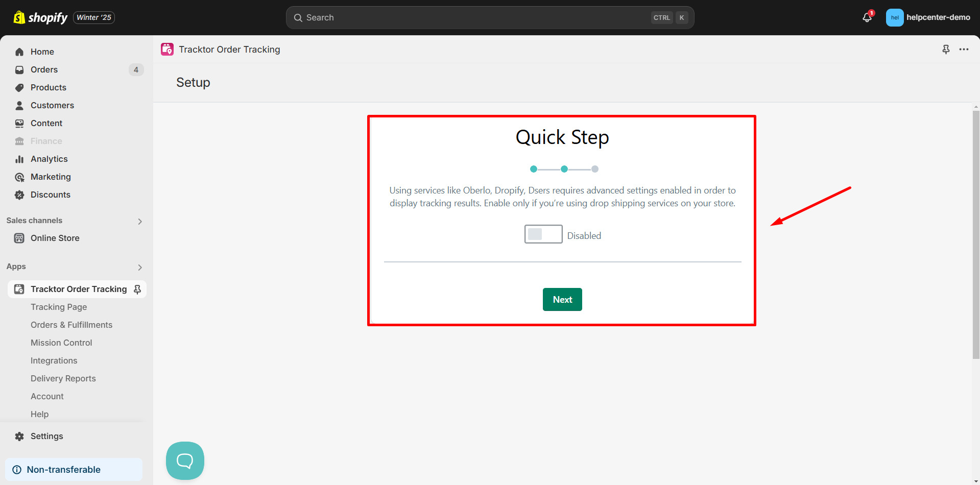The height and width of the screenshot is (485, 980).
Task: Click the pin icon next to Tracktor Order Tracking
Action: 137,289
